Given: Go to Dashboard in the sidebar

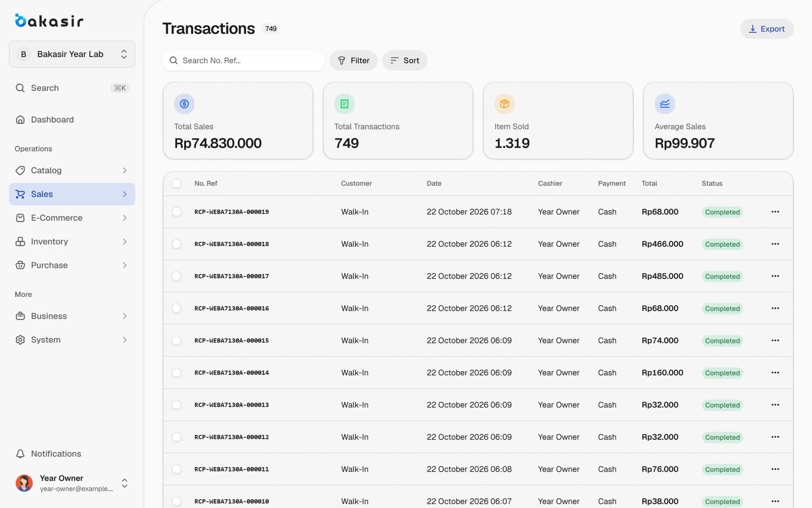Looking at the screenshot, I should coord(72,120).
